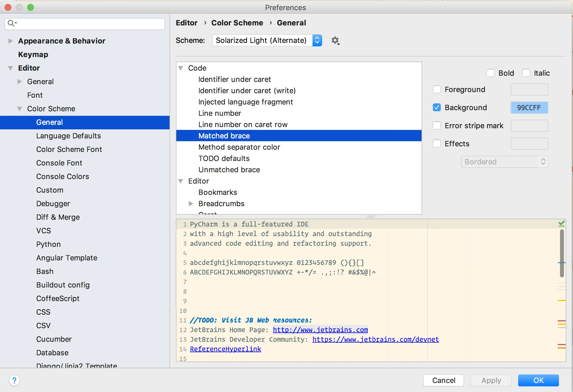Image resolution: width=573 pixels, height=392 pixels.
Task: Click the help question mark icon
Action: tap(14, 380)
